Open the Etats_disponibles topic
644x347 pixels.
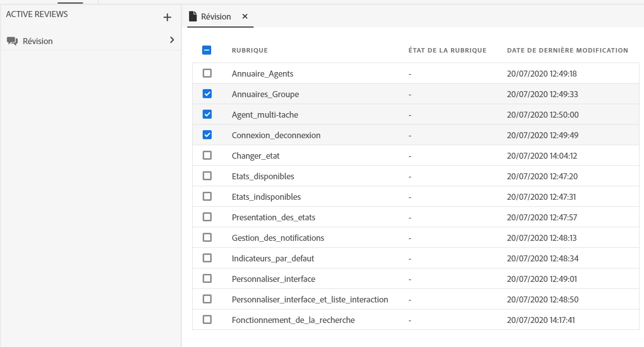[x=263, y=176]
